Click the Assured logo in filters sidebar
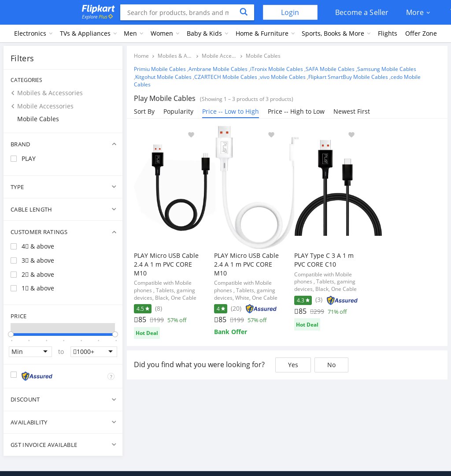Screen dimensions: 451x476 point(37,376)
